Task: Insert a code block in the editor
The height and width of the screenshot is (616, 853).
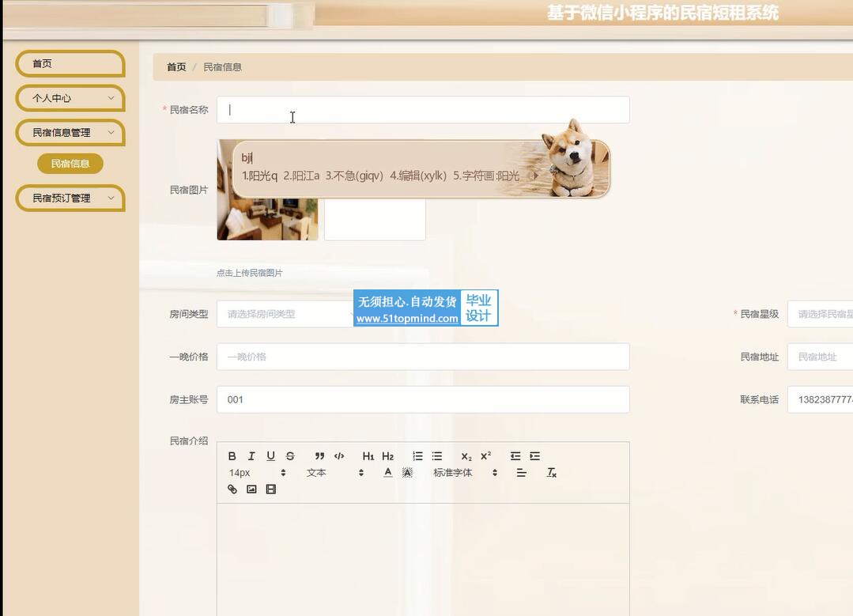Action: point(339,456)
